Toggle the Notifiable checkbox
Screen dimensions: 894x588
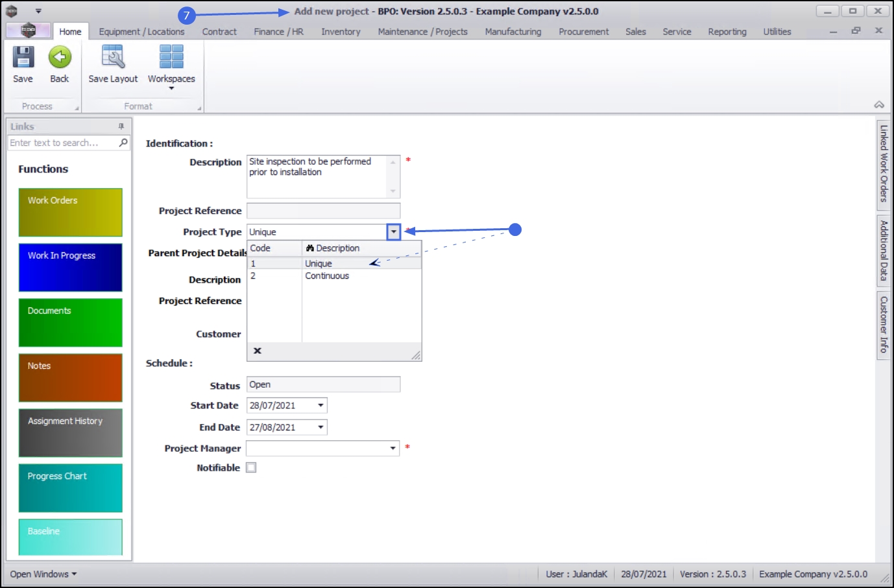click(x=251, y=467)
